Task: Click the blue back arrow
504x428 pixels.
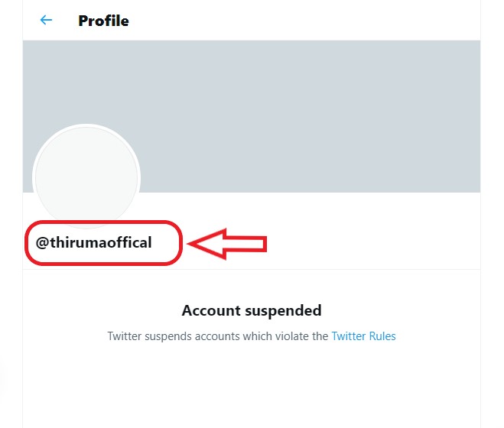Action: (x=47, y=21)
